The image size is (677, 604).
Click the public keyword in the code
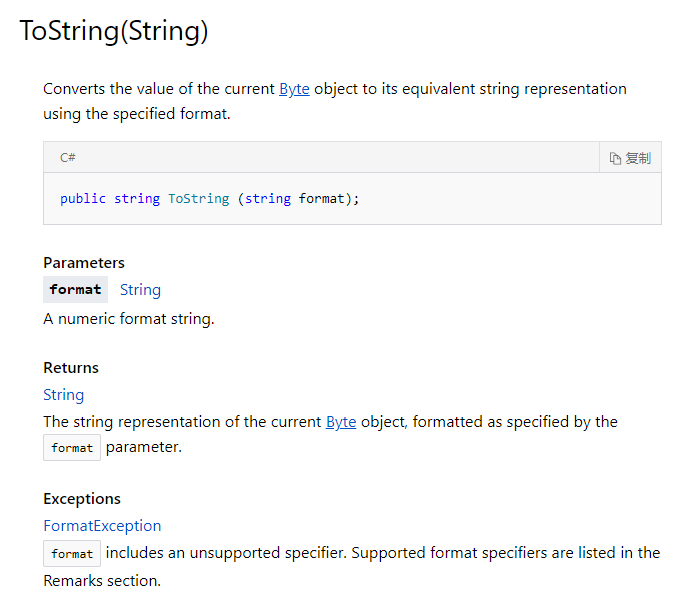point(83,199)
